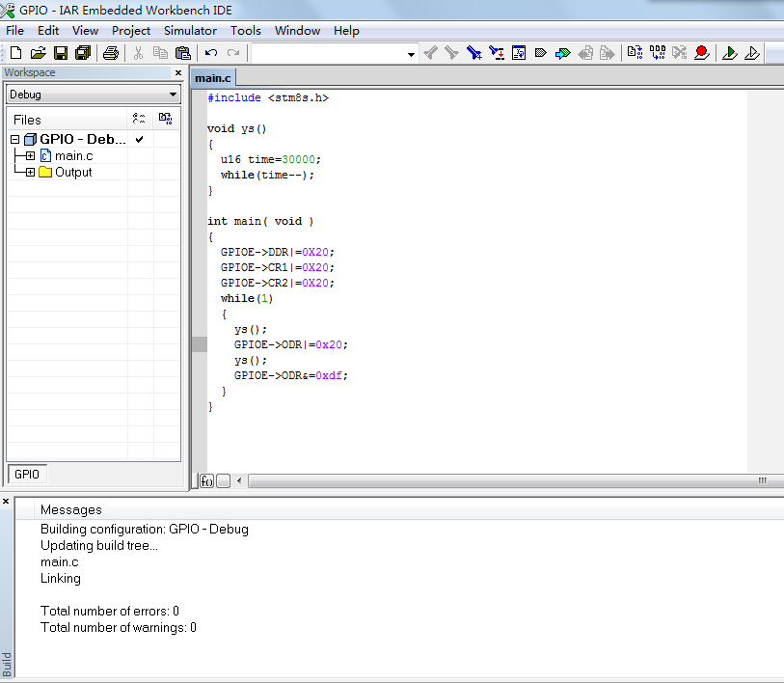Click the Build vertical panel label
Screen dimensions: 784x683
(7, 664)
